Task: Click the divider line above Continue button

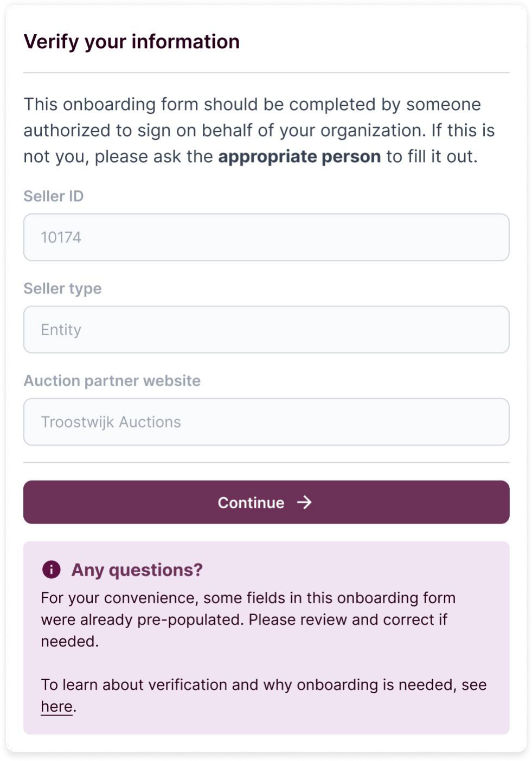Action: pos(266,463)
